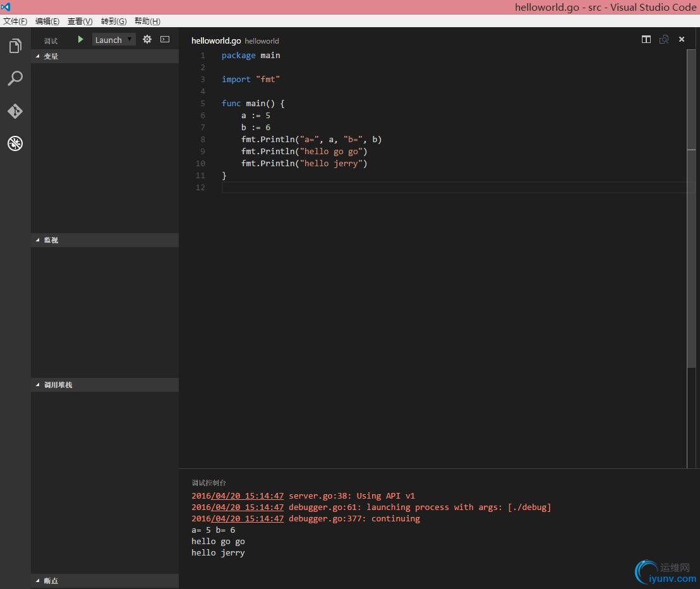
Task: Open the 文件(F) menu
Action: point(15,21)
